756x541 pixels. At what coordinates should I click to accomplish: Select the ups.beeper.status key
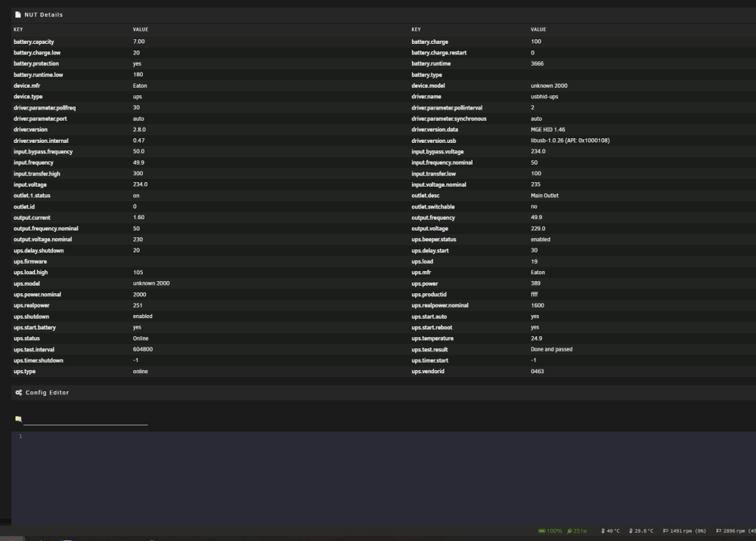pos(434,240)
